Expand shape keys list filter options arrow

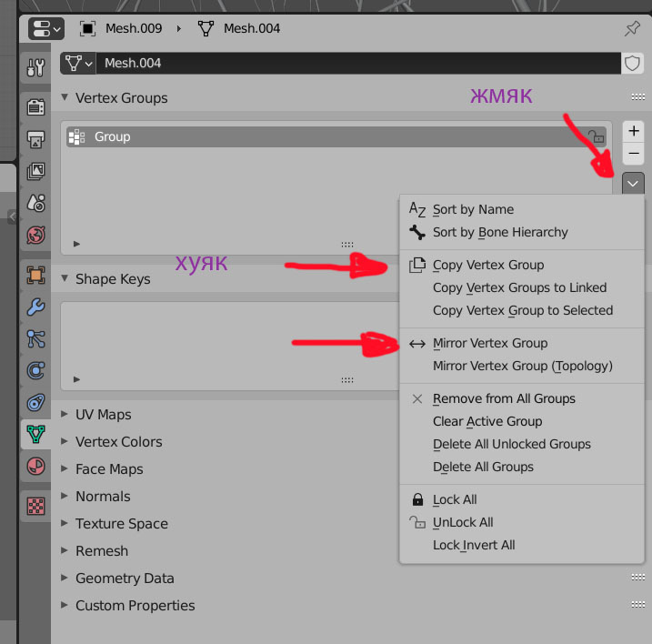[x=76, y=379]
